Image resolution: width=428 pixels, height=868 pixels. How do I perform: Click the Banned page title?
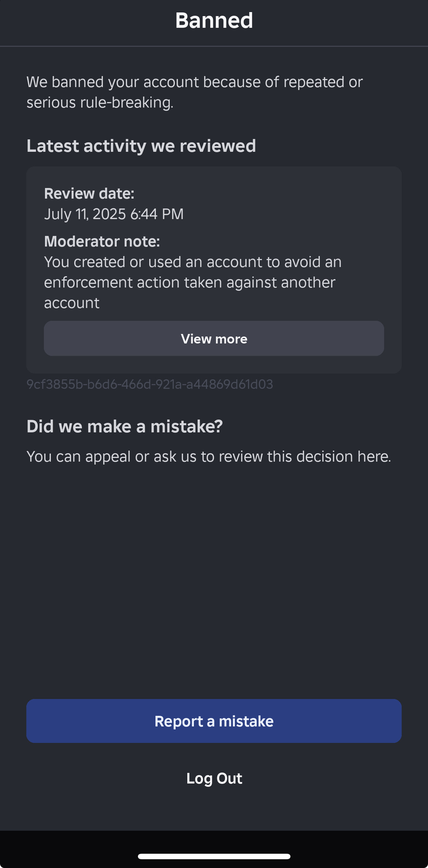click(214, 20)
